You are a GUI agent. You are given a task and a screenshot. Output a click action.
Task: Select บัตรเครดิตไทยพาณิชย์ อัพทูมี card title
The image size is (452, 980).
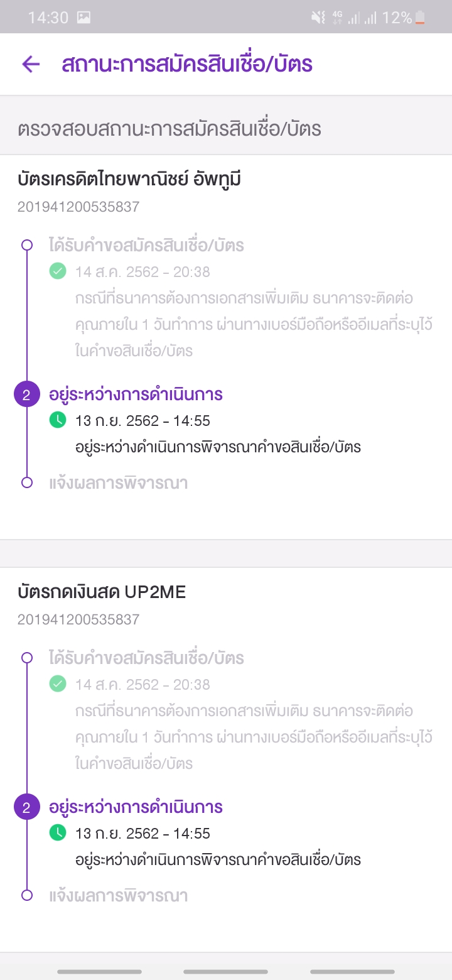[129, 180]
